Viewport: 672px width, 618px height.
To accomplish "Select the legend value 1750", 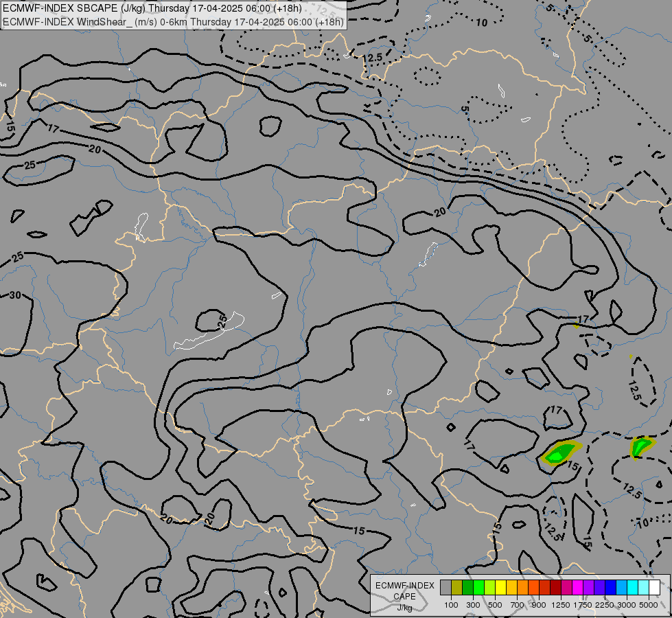I will tap(583, 605).
